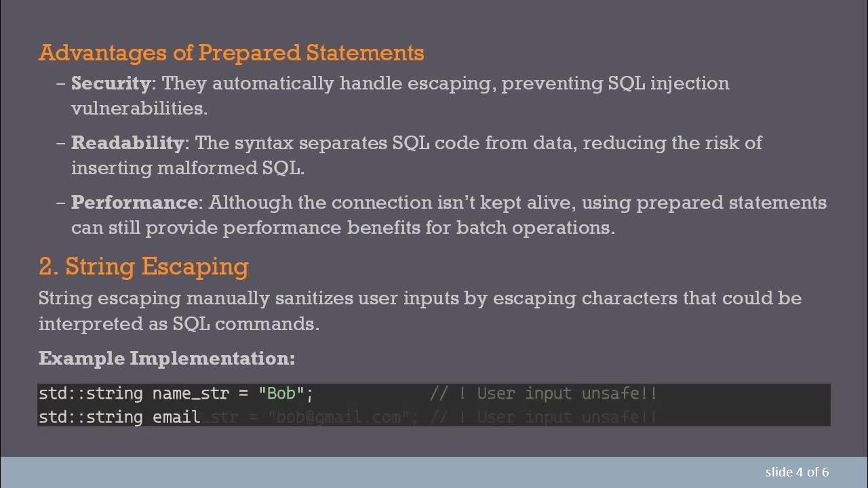The image size is (868, 488).
Task: Click the "Advantages of Prepared Statements" heading
Action: click(x=231, y=53)
